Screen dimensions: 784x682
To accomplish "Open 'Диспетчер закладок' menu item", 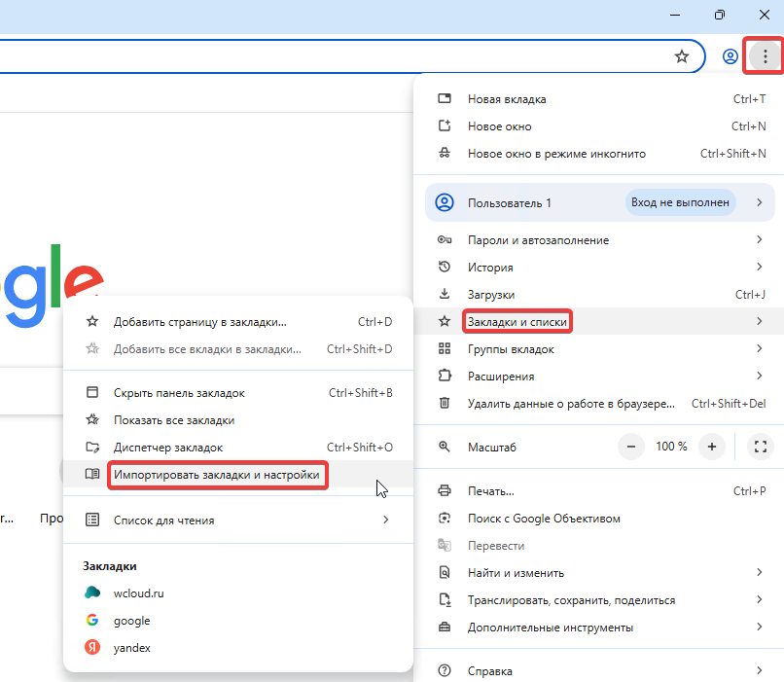I will tap(168, 448).
